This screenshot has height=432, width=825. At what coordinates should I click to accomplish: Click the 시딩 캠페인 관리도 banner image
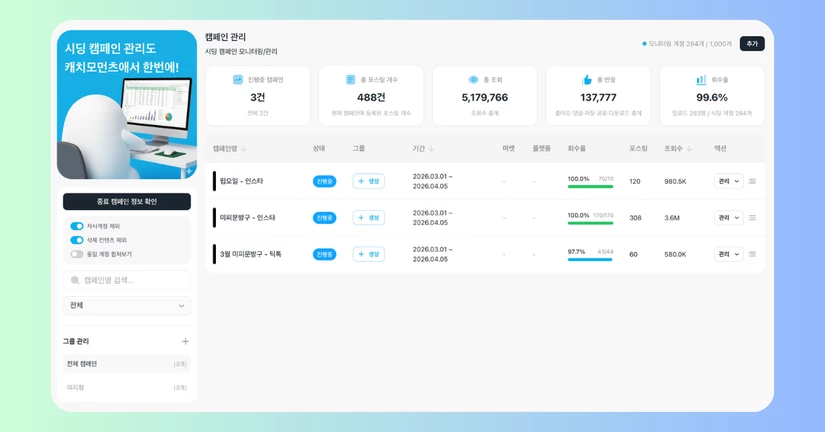[127, 104]
